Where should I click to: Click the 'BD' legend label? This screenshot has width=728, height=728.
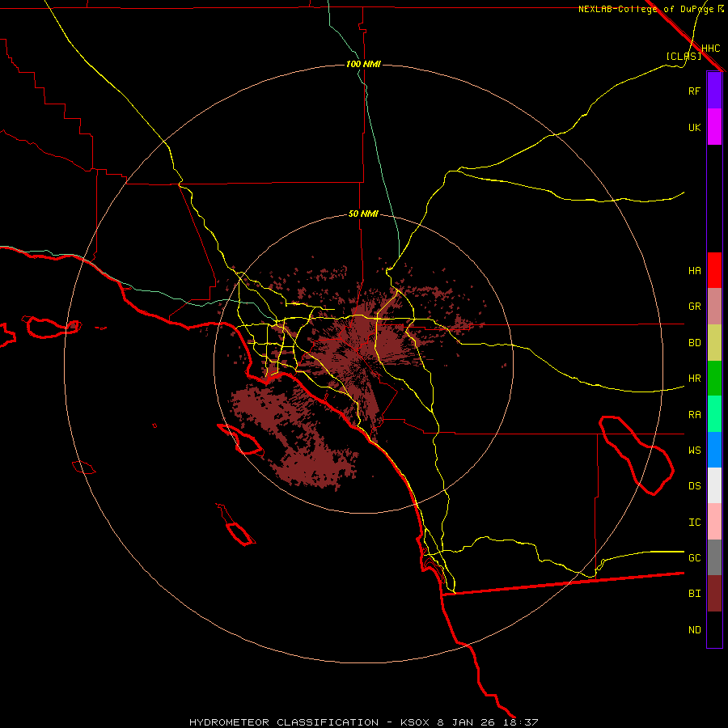click(x=694, y=343)
